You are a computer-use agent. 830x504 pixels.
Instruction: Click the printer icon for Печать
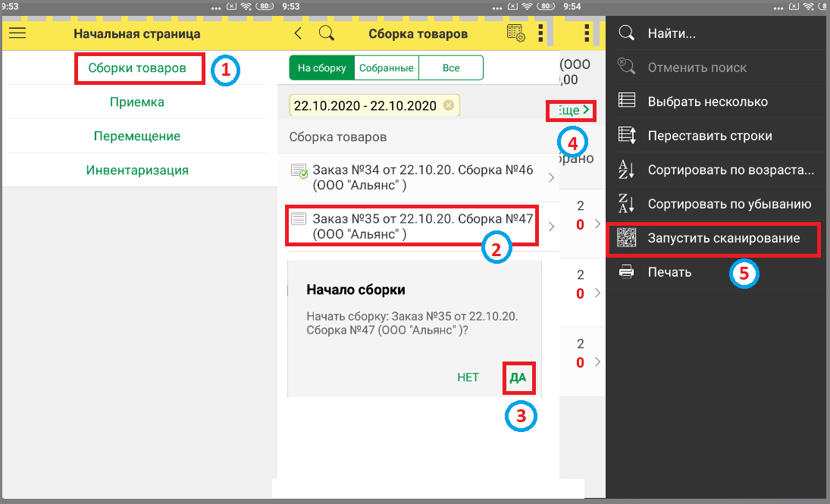click(x=627, y=272)
